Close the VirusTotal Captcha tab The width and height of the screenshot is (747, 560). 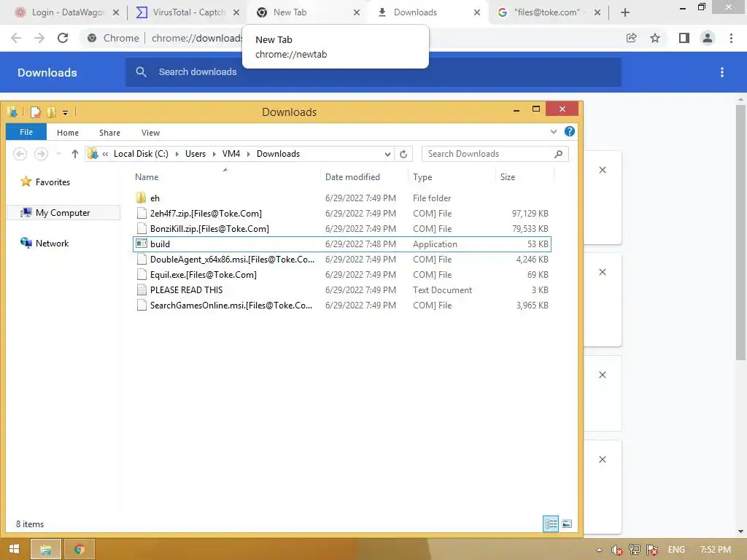[x=236, y=12]
